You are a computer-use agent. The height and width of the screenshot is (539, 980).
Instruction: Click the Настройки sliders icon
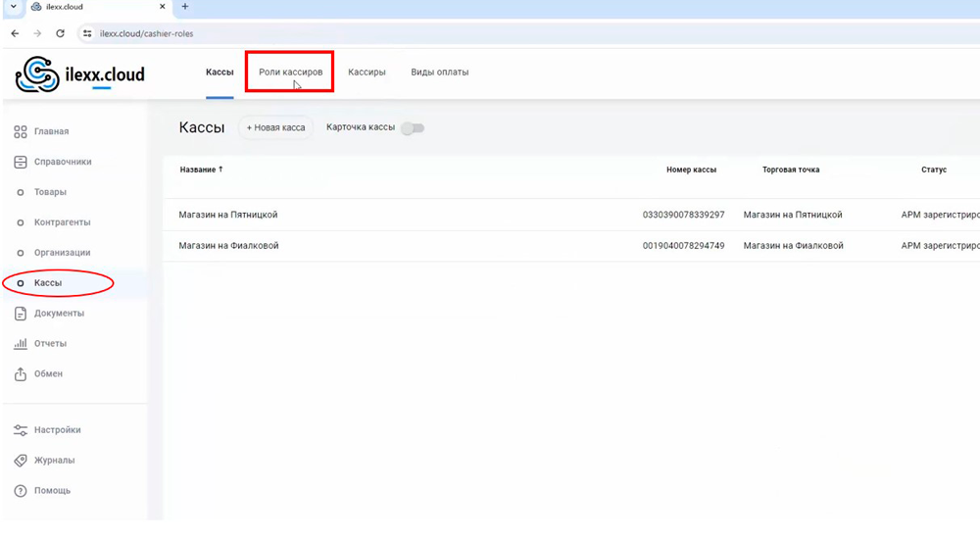[x=21, y=430]
